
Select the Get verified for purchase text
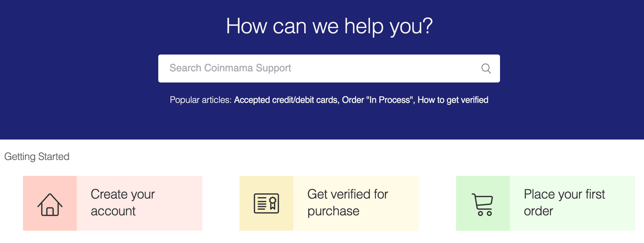coord(348,202)
